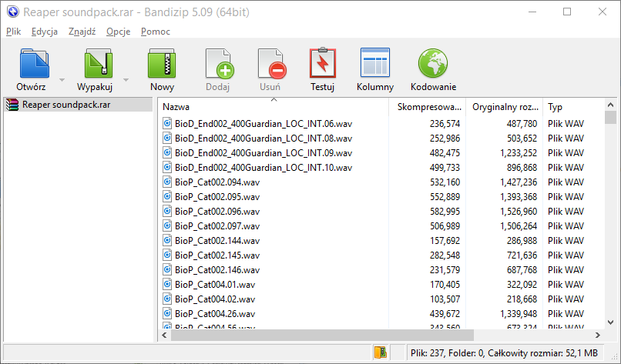This screenshot has width=621, height=364.
Task: Select file BioP_Cat002.097.wav
Action: pos(217,226)
